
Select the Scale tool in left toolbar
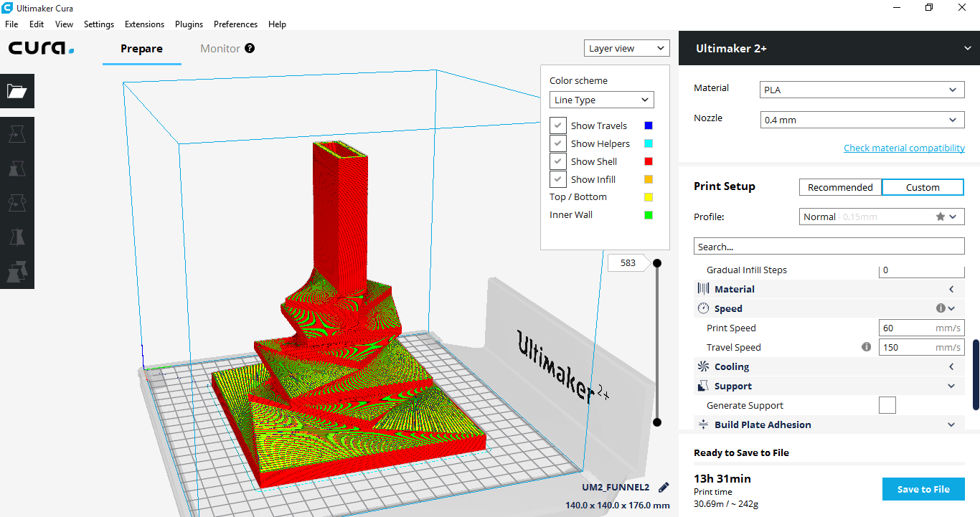[x=17, y=169]
